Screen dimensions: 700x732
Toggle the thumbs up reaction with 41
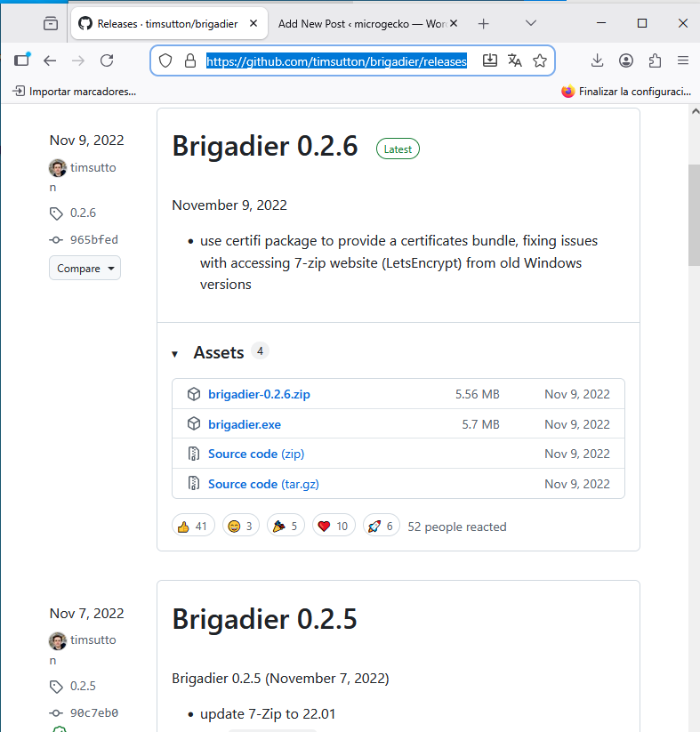[192, 526]
